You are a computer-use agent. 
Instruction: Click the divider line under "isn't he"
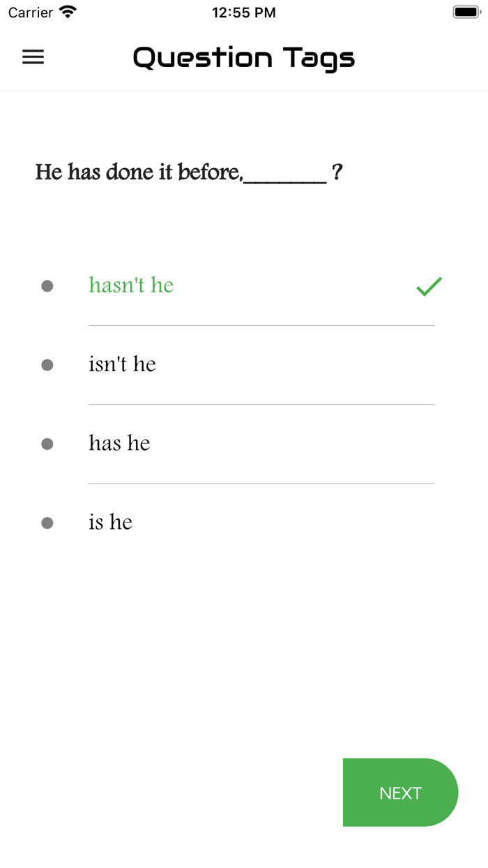(x=261, y=405)
